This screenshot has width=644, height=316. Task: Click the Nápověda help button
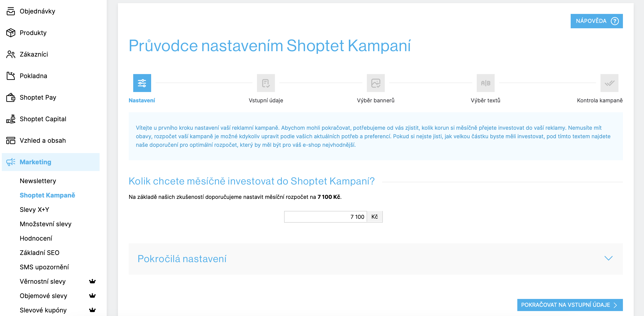(x=596, y=21)
